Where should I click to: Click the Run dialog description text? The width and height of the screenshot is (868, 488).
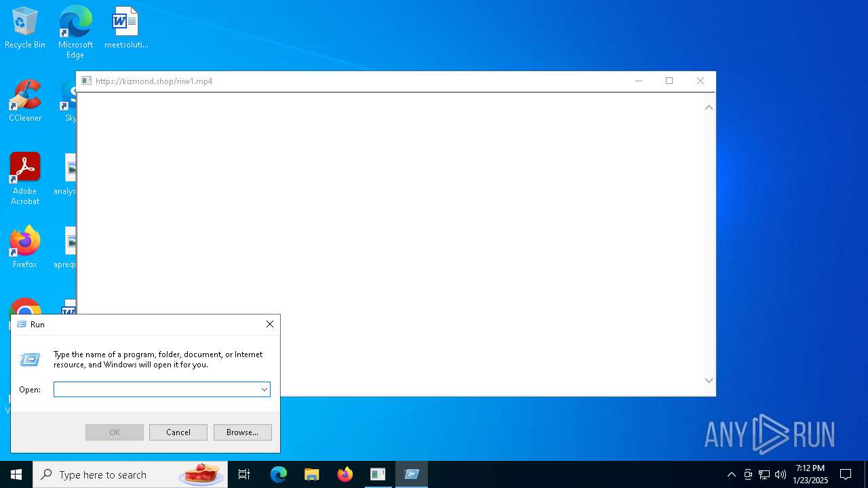[158, 359]
